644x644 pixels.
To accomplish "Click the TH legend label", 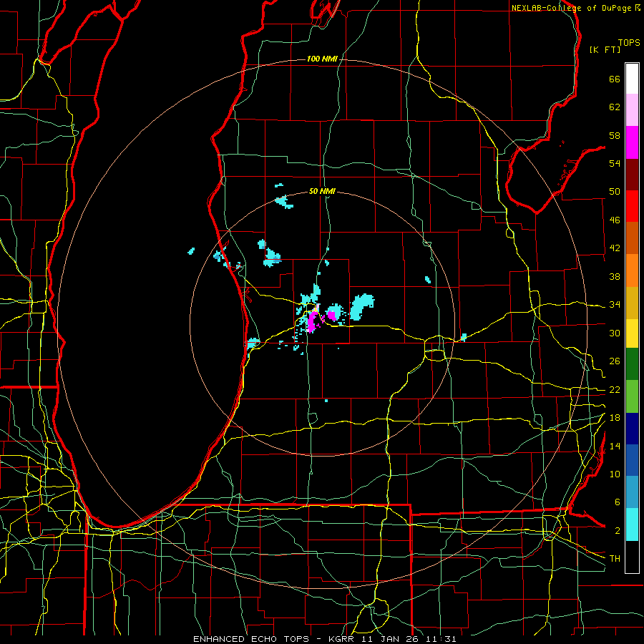I will [615, 559].
